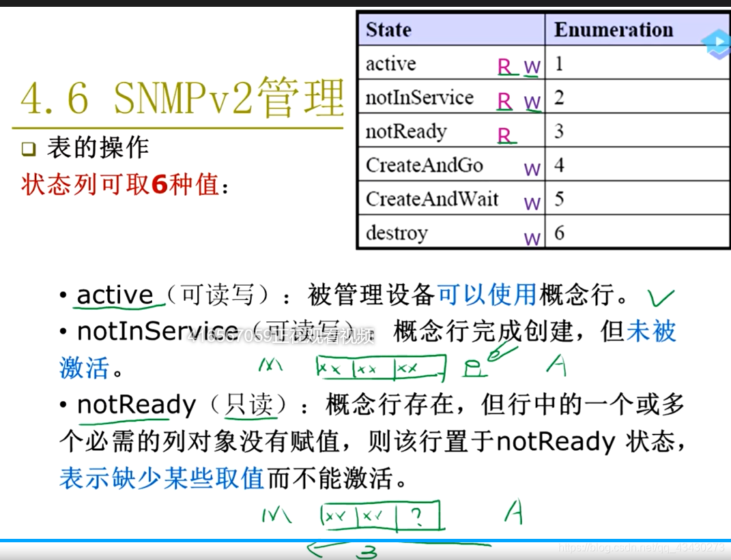The height and width of the screenshot is (560, 731).
Task: Click the slide title '4.6 SNMPv2管理'
Action: click(183, 97)
